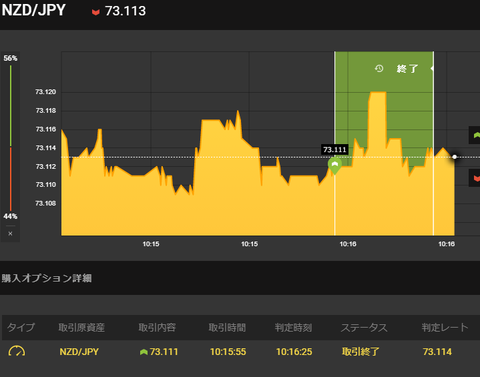
Task: Click the 44% sentiment value
Action: click(x=10, y=216)
